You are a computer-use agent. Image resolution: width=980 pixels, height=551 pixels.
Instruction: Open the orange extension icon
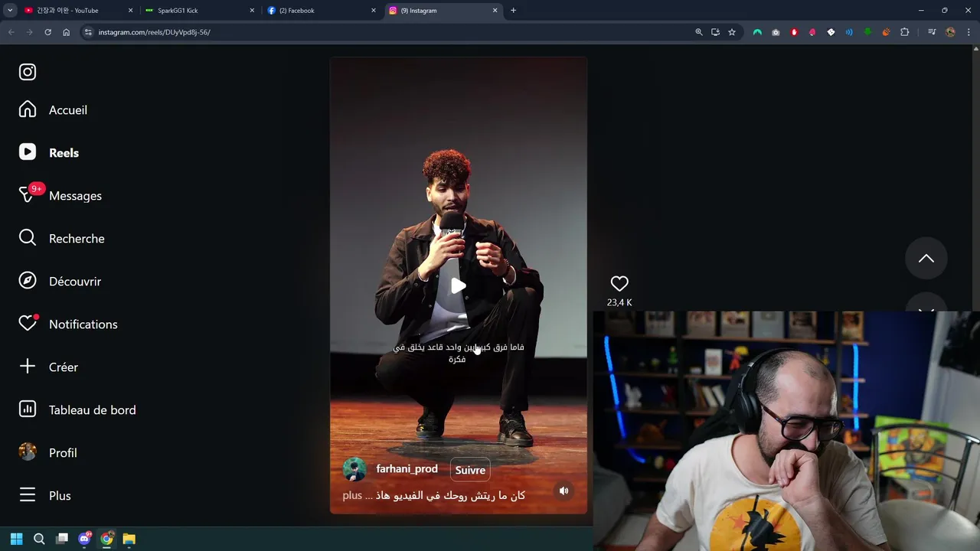886,32
